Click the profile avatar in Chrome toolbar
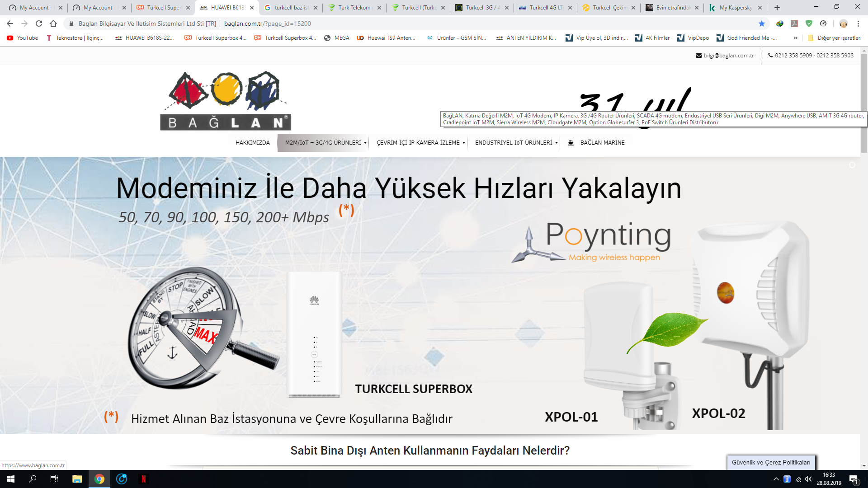 [x=843, y=23]
